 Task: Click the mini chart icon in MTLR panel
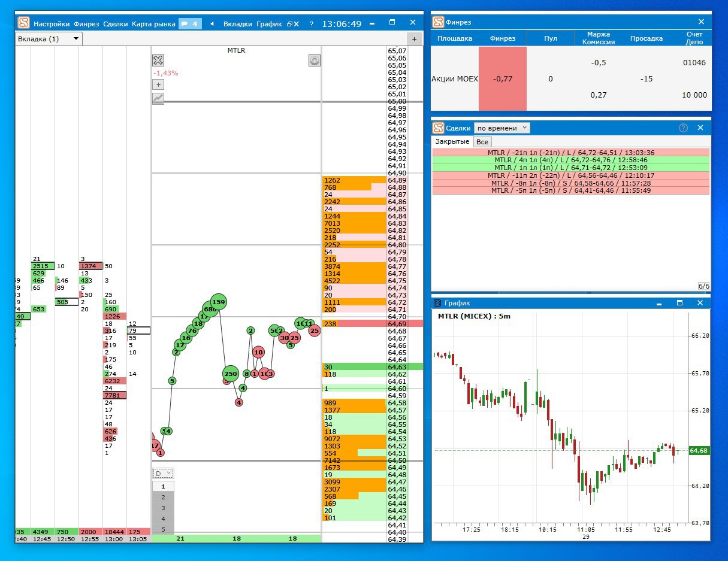[158, 98]
